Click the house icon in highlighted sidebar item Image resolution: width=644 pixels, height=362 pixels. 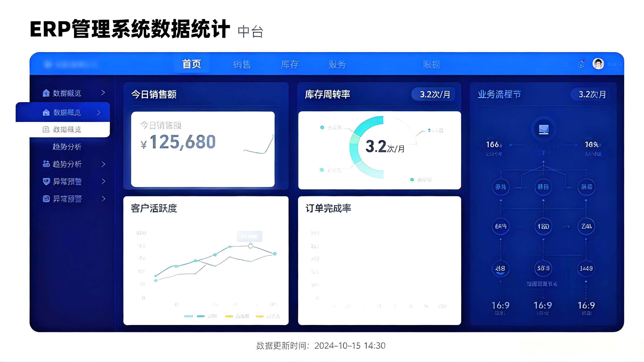(x=46, y=112)
